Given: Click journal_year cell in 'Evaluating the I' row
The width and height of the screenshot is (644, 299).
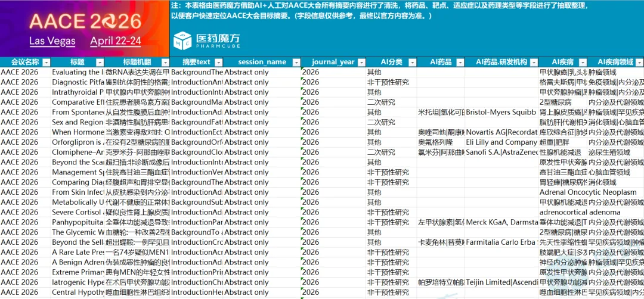Looking at the screenshot, I should (333, 72).
